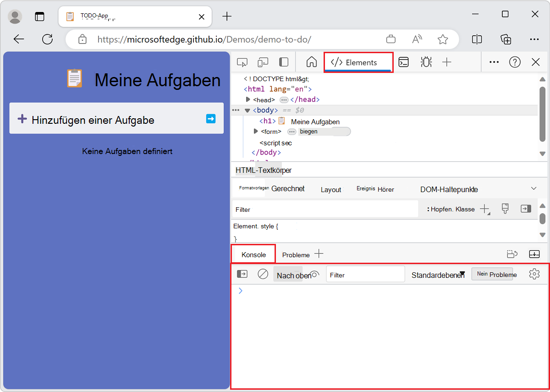The height and width of the screenshot is (392, 550).
Task: Click the bug issues icon in DevTools toolbar
Action: [426, 62]
